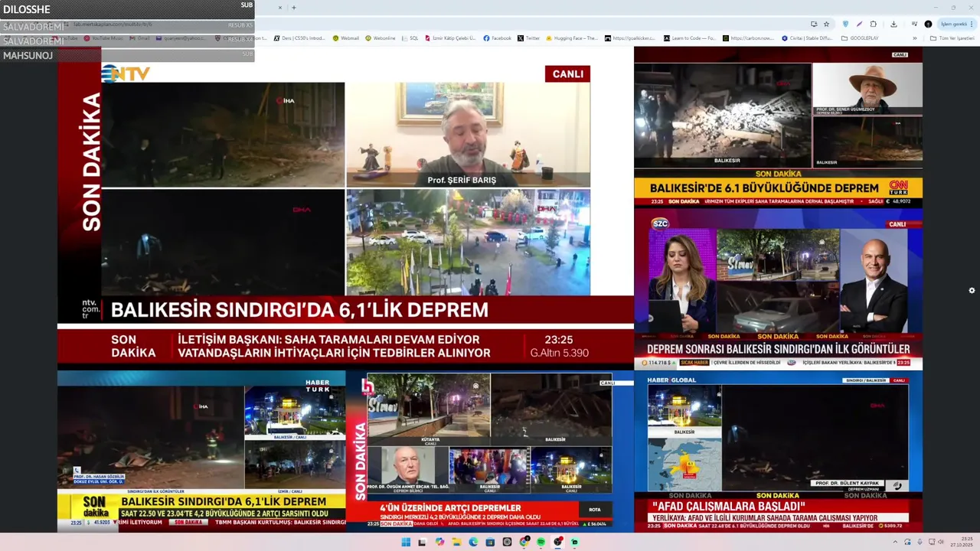980x551 pixels.
Task: Select the CNN Türk live stream video
Action: click(x=778, y=126)
